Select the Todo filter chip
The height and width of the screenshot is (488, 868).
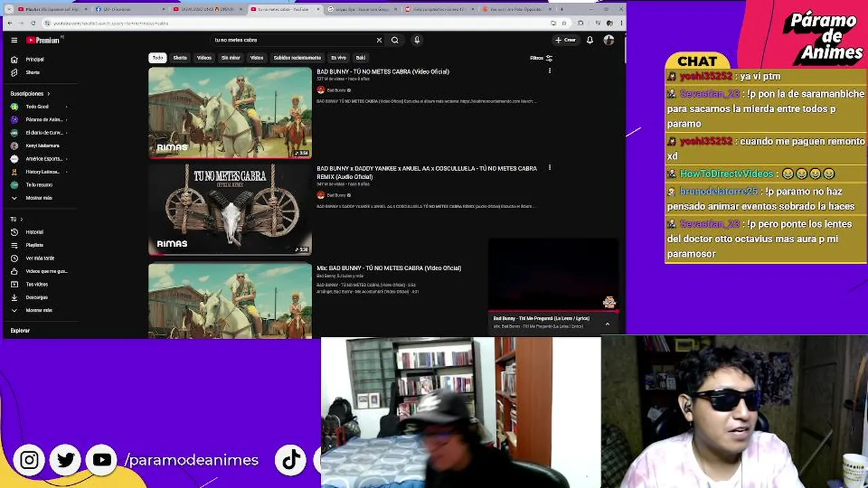157,58
